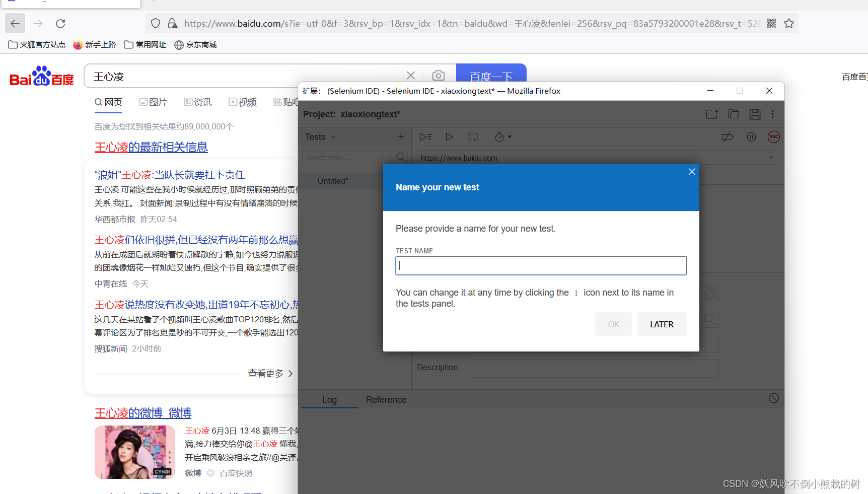
Task: Select the 网页 search tab
Action: [108, 102]
